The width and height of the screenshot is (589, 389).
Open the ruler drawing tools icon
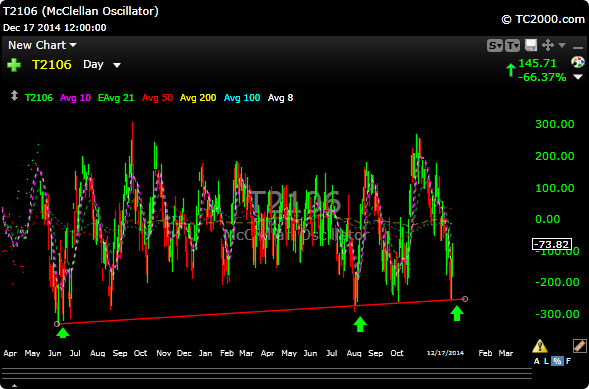[x=580, y=345]
